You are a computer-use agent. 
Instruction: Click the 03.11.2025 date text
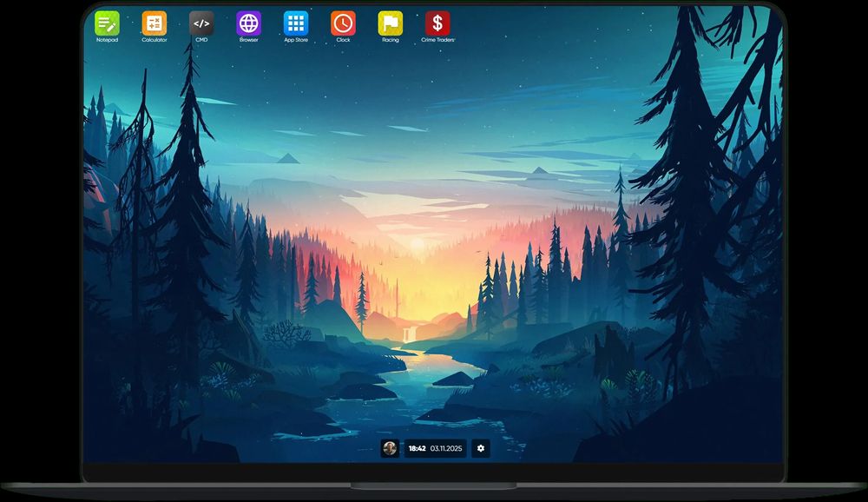(x=446, y=448)
